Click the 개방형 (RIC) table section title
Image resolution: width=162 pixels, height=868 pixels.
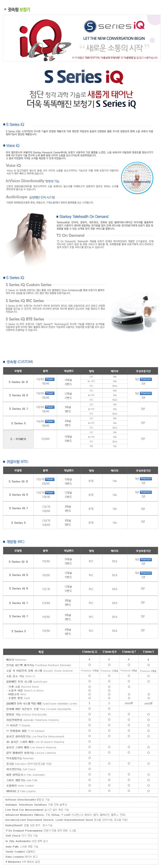point(15,541)
